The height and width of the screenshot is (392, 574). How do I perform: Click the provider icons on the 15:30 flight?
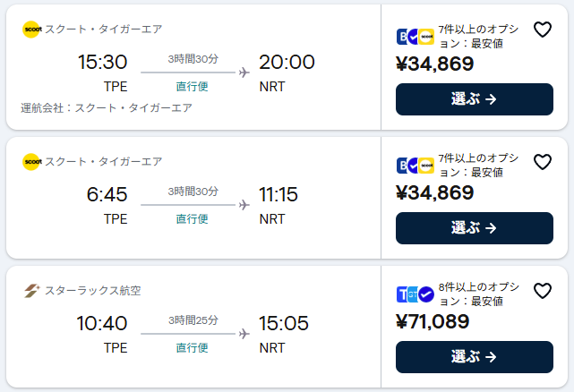[x=416, y=37]
